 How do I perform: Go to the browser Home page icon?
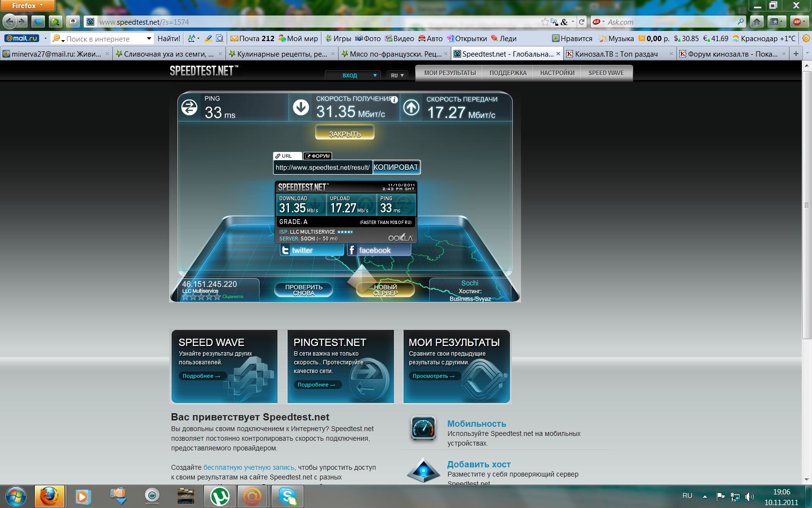(757, 22)
